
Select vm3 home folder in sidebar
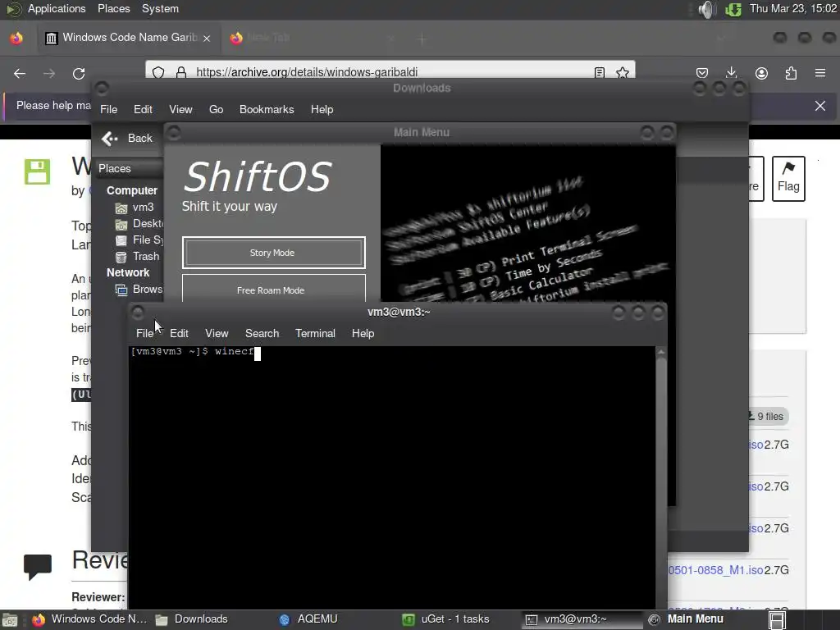[x=135, y=208]
